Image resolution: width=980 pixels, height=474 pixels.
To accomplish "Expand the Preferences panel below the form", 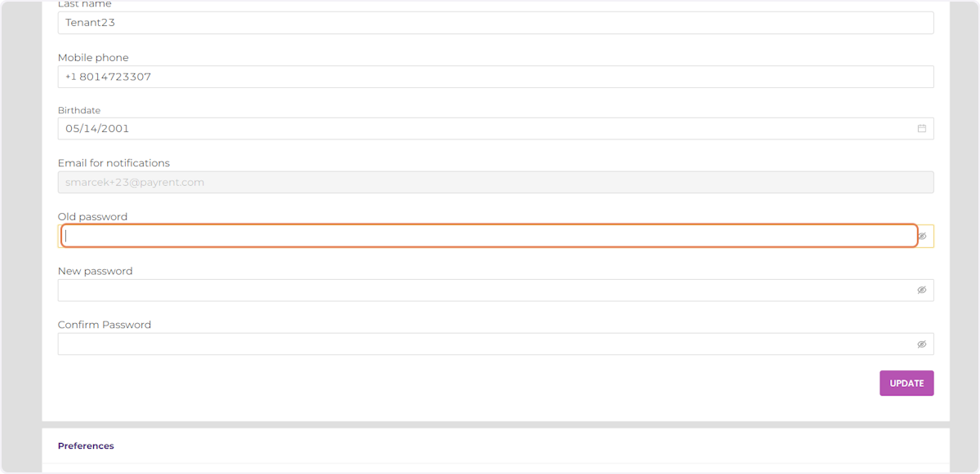I will (86, 445).
